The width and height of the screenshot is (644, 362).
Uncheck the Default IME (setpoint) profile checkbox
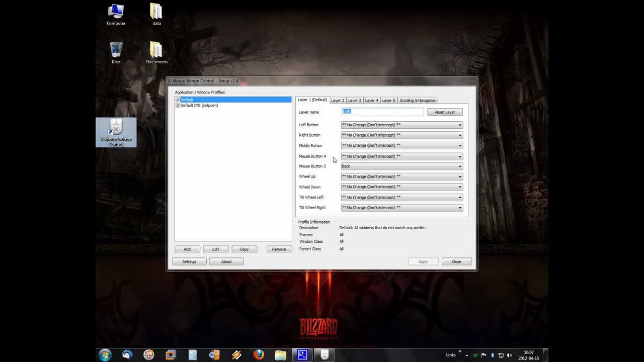178,105
